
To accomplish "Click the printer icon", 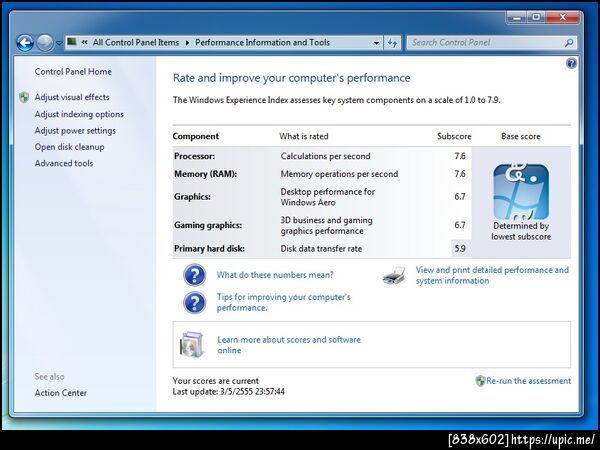I will (x=394, y=276).
